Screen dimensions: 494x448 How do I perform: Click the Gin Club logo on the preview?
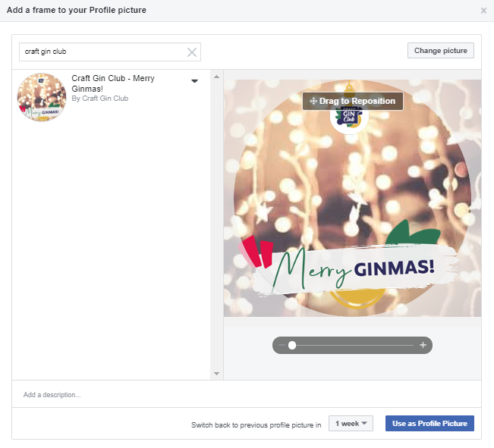tap(349, 116)
